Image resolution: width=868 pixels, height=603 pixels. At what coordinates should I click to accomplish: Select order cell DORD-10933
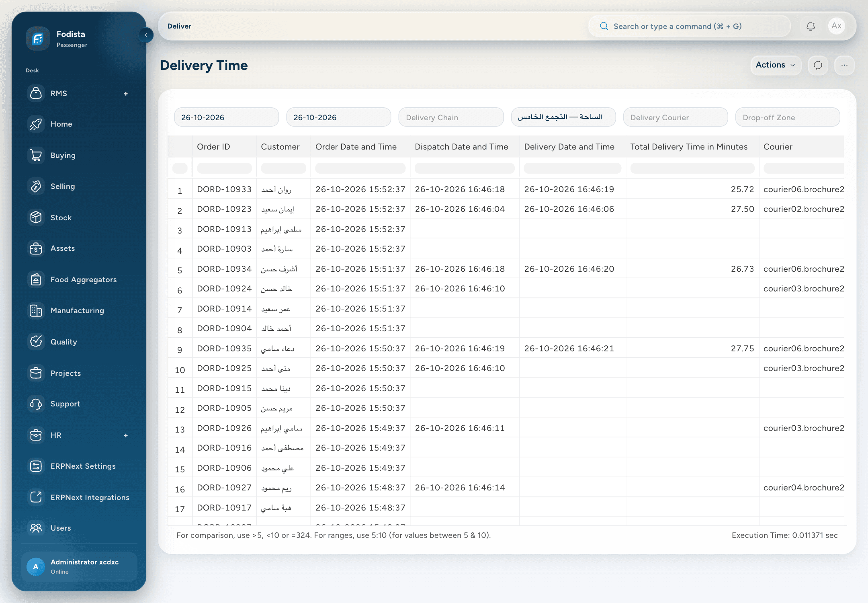pos(224,189)
